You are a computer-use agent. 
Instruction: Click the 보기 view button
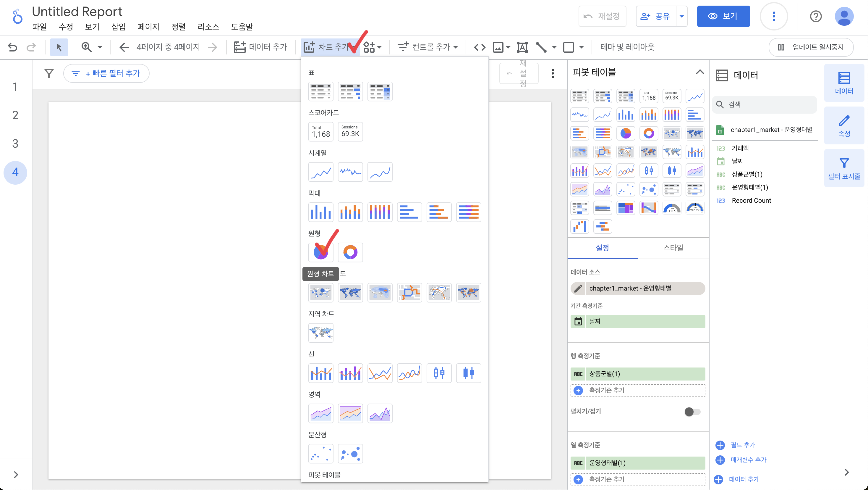click(723, 16)
